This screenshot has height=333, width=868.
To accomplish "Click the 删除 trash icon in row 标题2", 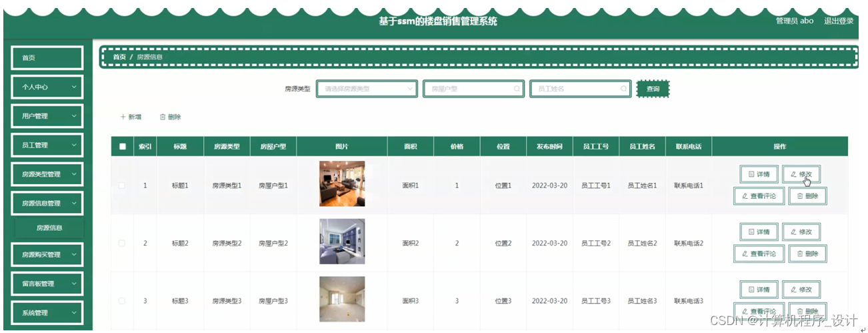I will (x=799, y=254).
